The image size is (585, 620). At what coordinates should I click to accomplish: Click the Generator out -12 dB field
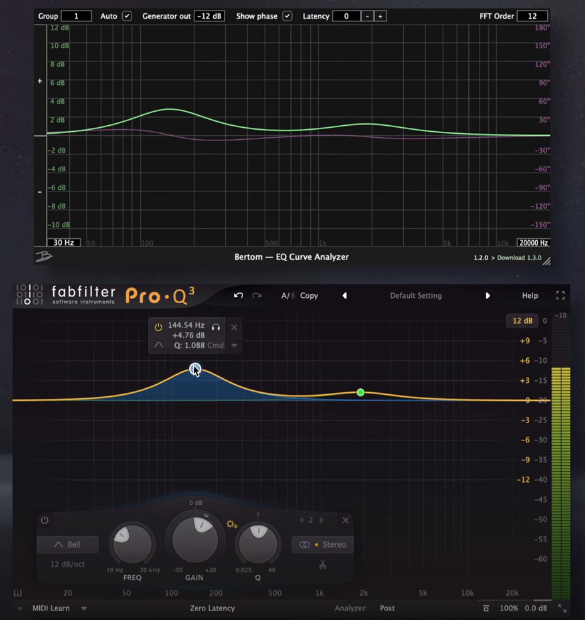pos(210,16)
